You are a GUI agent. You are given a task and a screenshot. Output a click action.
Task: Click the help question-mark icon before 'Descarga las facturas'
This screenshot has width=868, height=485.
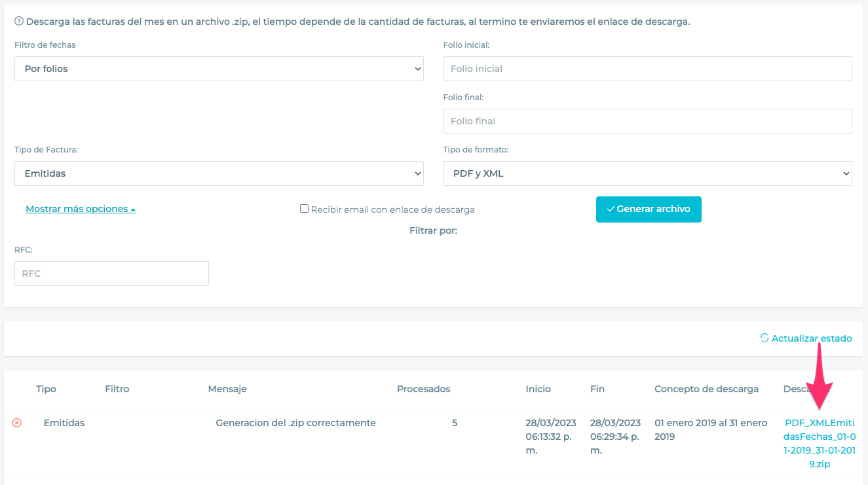(x=19, y=22)
